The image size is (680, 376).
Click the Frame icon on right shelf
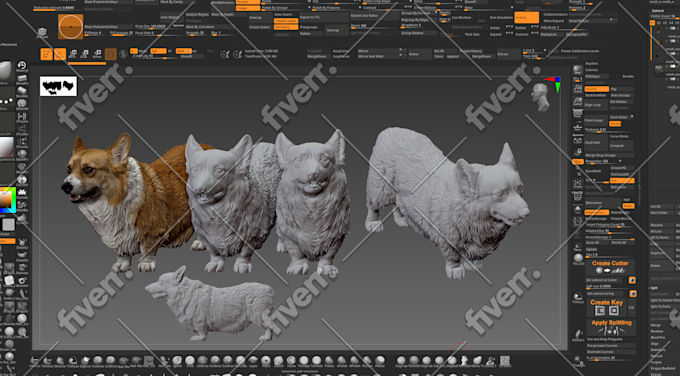pos(577,184)
